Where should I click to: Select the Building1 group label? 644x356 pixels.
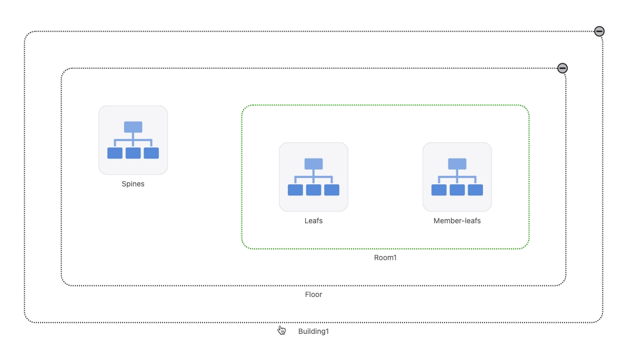click(314, 332)
